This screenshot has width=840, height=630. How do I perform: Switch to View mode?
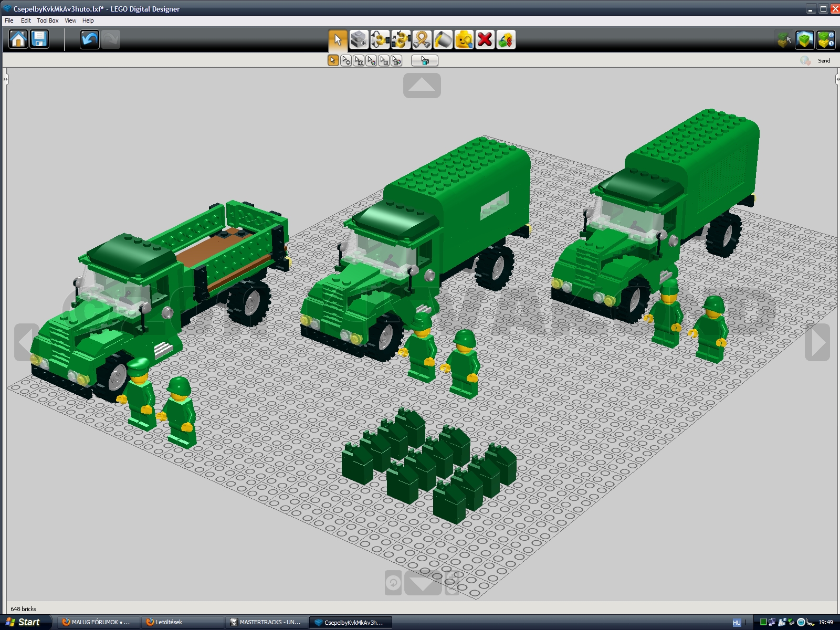coord(805,39)
